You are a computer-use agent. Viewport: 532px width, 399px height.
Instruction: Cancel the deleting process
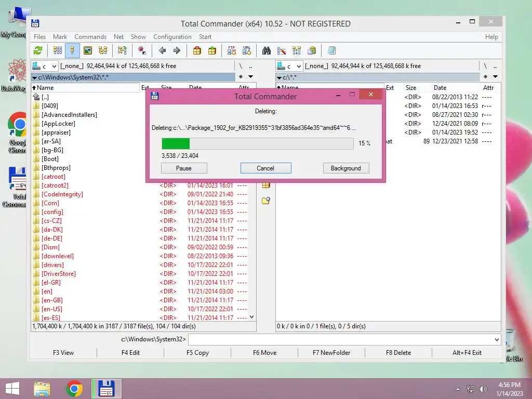[265, 168]
